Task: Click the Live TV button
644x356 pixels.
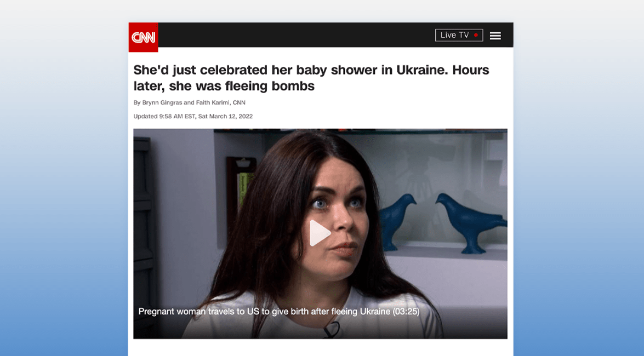Action: click(x=459, y=35)
